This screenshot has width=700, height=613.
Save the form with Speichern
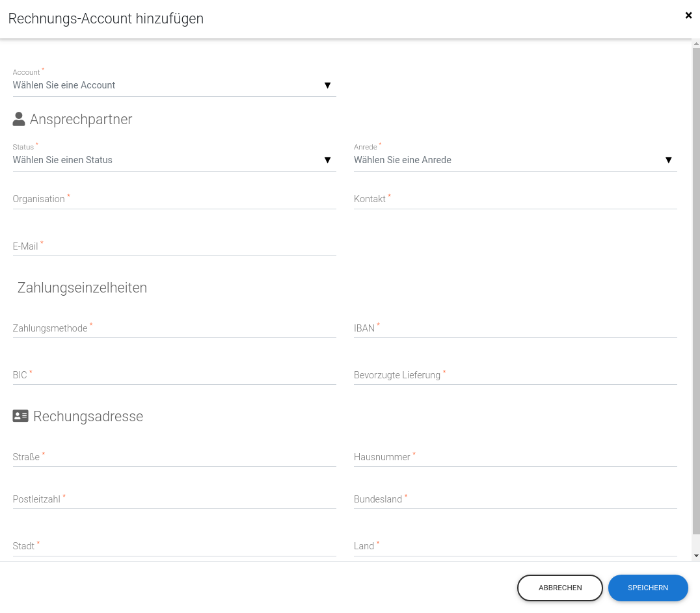[x=647, y=588]
